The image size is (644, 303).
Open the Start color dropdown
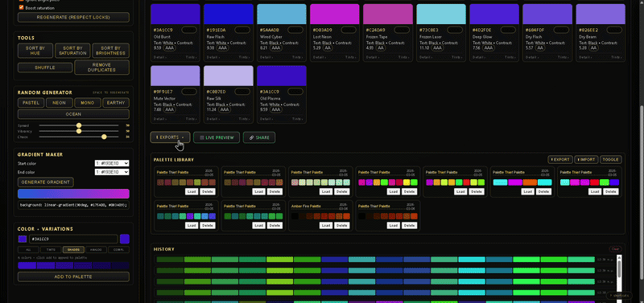click(x=112, y=163)
